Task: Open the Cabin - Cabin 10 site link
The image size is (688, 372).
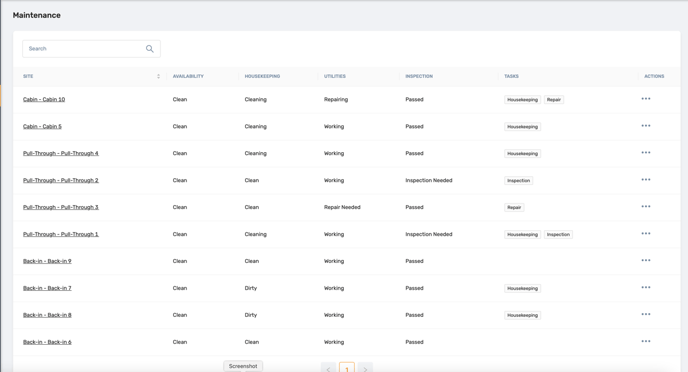Action: tap(44, 100)
